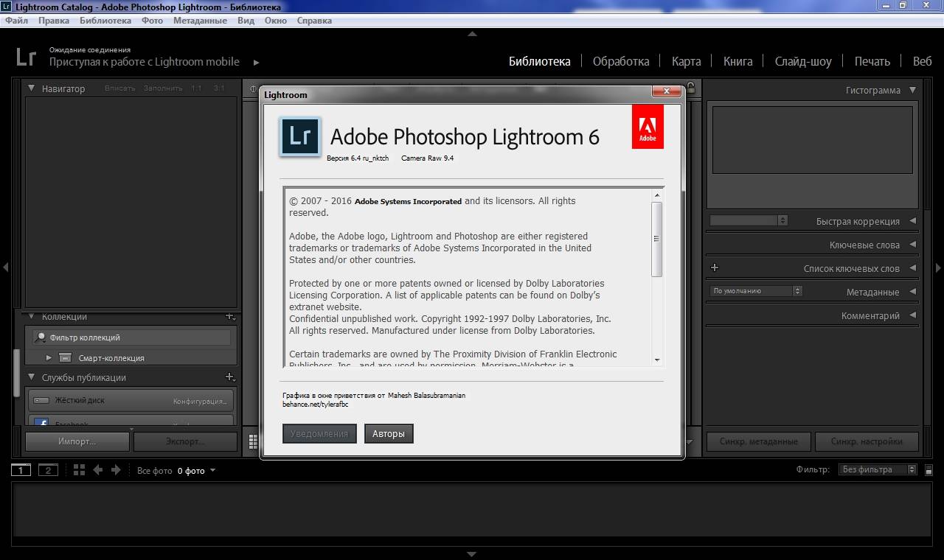Collapse the Histogram panel
The width and height of the screenshot is (944, 560).
[x=912, y=90]
